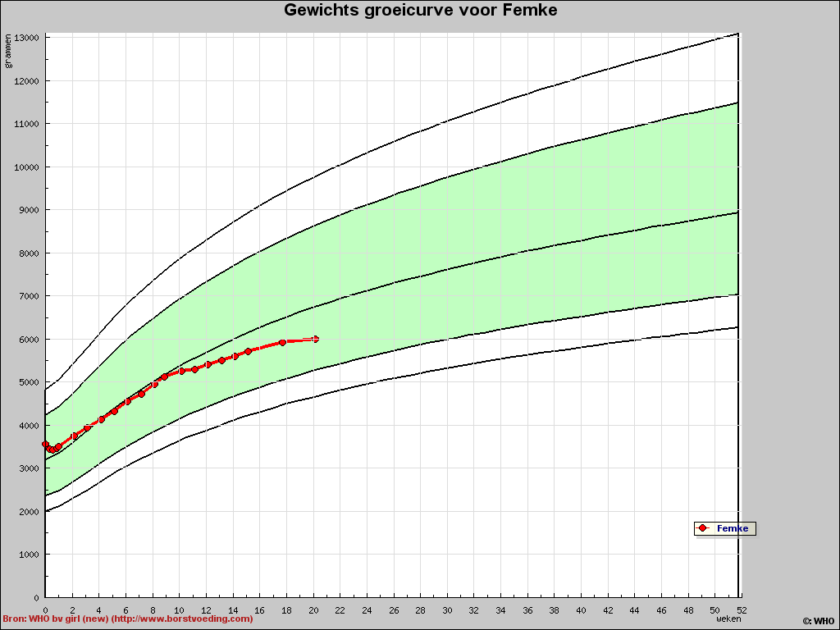Select the 7000 label on the y-axis
840x630 pixels.
pos(29,296)
